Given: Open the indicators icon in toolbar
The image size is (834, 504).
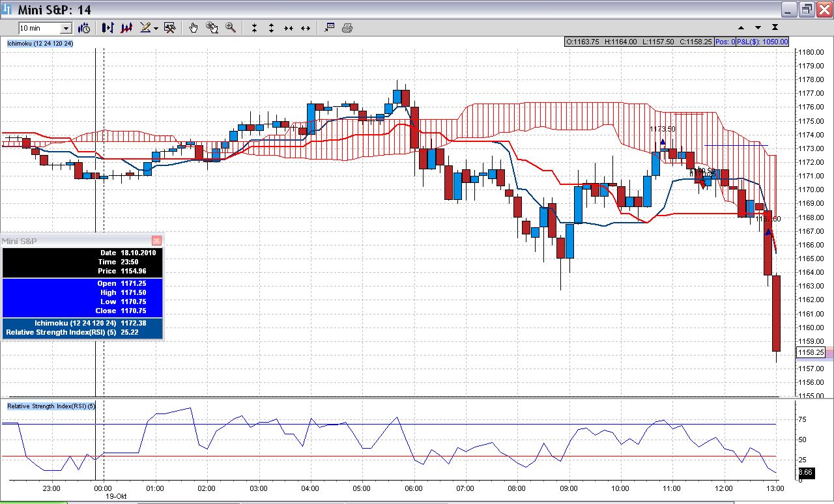Looking at the screenshot, I should (126, 28).
